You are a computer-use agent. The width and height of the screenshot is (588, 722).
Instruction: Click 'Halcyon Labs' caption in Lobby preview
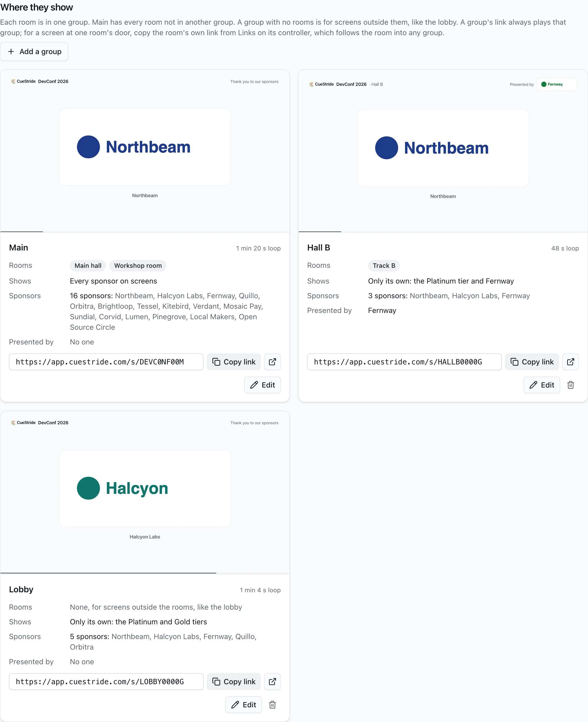click(x=145, y=537)
